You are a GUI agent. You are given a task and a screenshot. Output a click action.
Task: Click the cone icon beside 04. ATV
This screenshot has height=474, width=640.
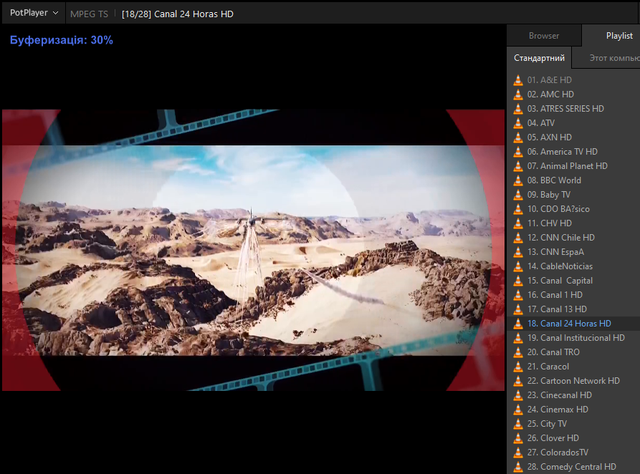click(x=518, y=123)
